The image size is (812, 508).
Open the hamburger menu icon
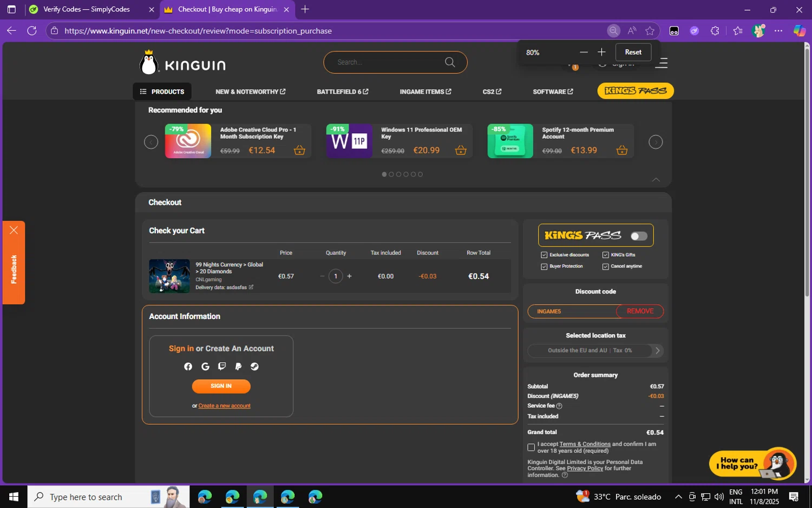click(661, 63)
